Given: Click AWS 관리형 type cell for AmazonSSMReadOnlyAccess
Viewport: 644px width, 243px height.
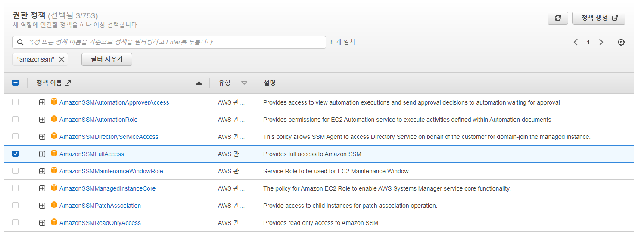Looking at the screenshot, I should click(231, 223).
